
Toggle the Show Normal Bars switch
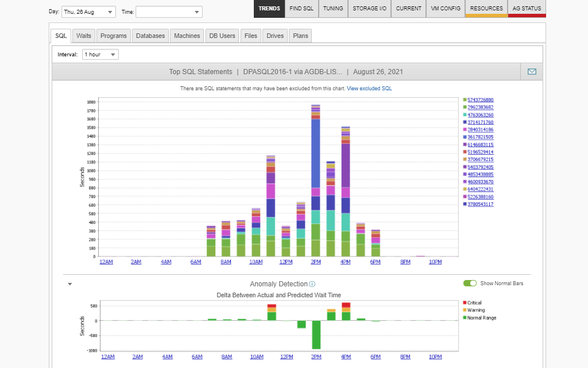pos(470,283)
